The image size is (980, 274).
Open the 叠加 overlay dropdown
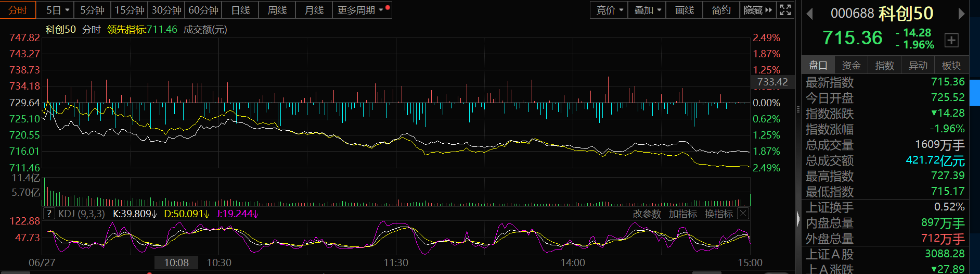click(647, 10)
